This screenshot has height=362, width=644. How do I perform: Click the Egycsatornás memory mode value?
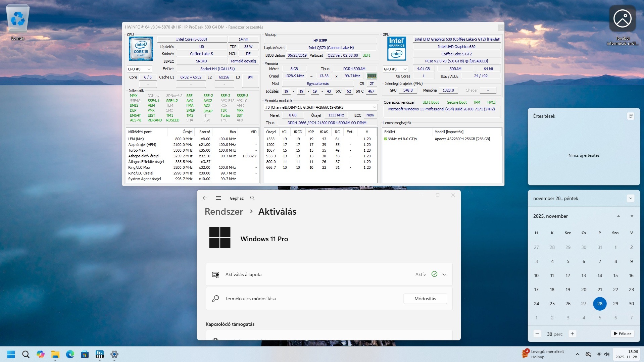317,84
